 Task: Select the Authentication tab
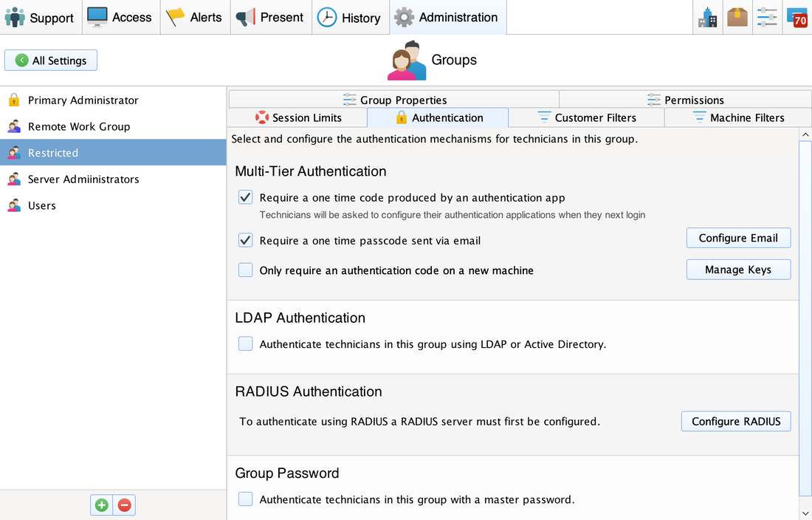[x=438, y=117]
